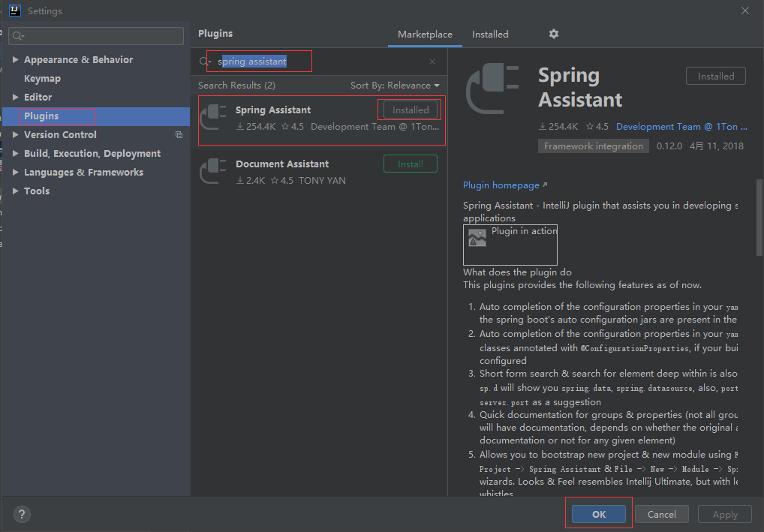The width and height of the screenshot is (764, 532).
Task: Open the plugins gear settings icon
Action: [554, 34]
